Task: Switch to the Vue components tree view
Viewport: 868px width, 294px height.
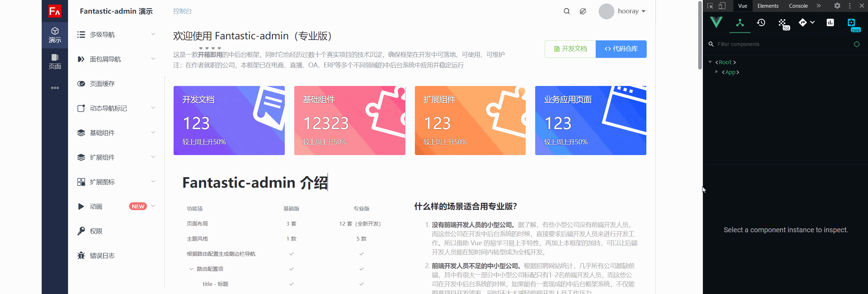Action: [x=740, y=23]
